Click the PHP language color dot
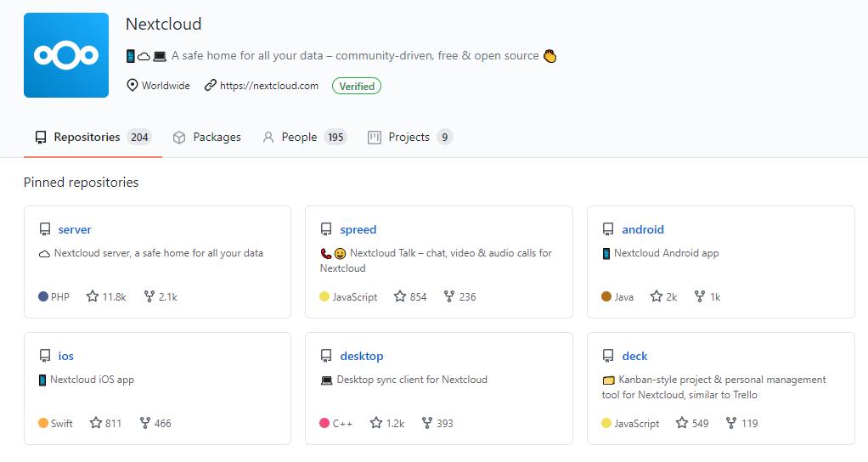The image size is (868, 462). 43,296
